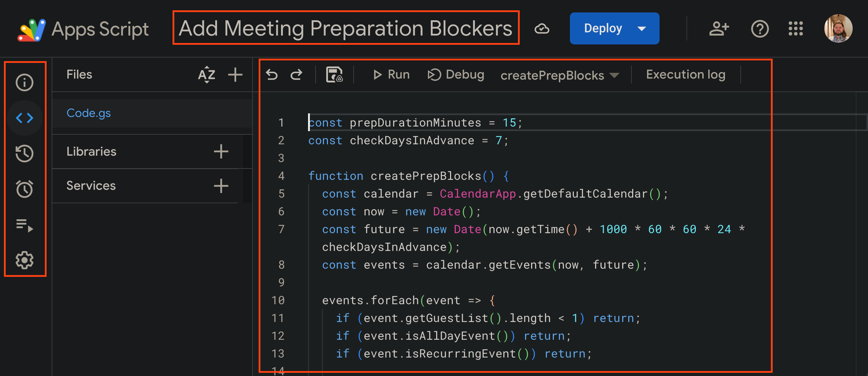The image size is (868, 376).
Task: Switch to the Editor view
Action: click(25, 118)
